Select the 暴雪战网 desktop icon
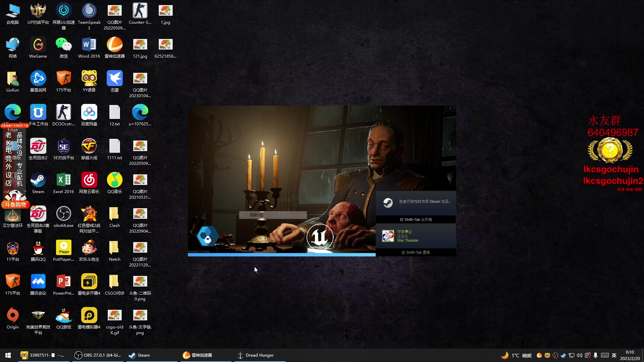This screenshot has height=362, width=644. click(38, 81)
